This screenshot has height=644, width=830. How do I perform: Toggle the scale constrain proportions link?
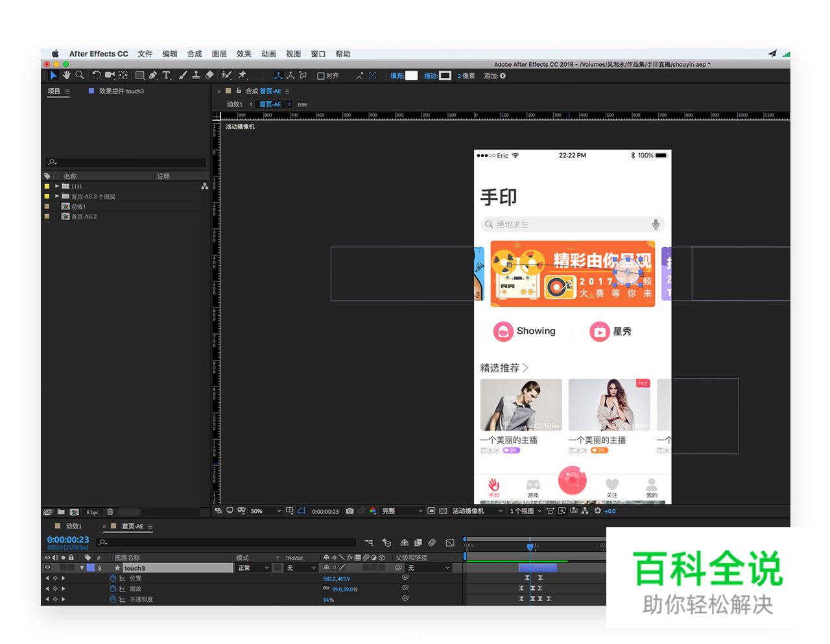[326, 589]
